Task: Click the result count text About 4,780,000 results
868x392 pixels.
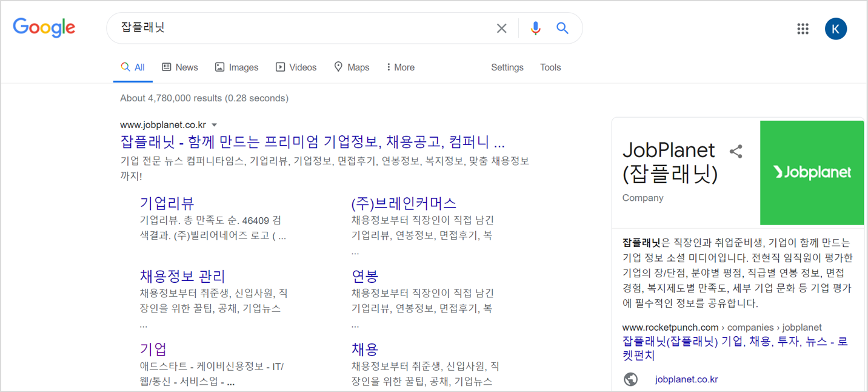Action: pyautogui.click(x=204, y=98)
